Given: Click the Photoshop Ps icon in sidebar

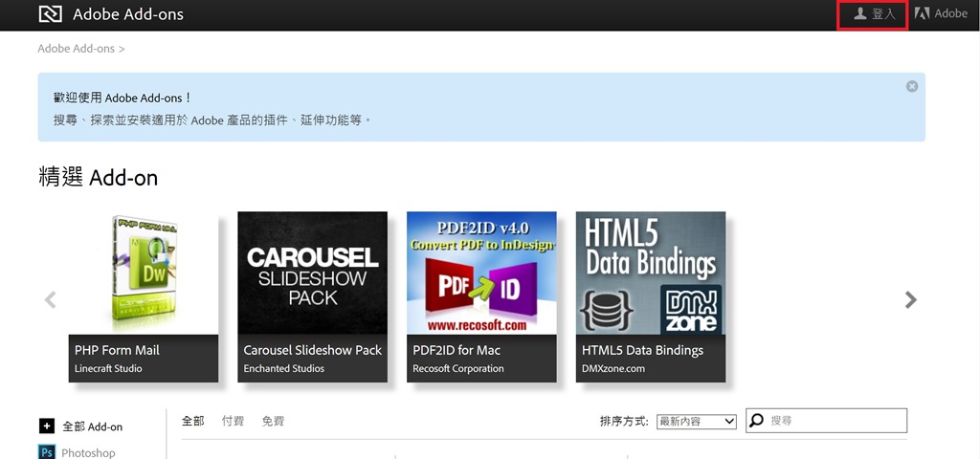Looking at the screenshot, I should pyautogui.click(x=47, y=451).
